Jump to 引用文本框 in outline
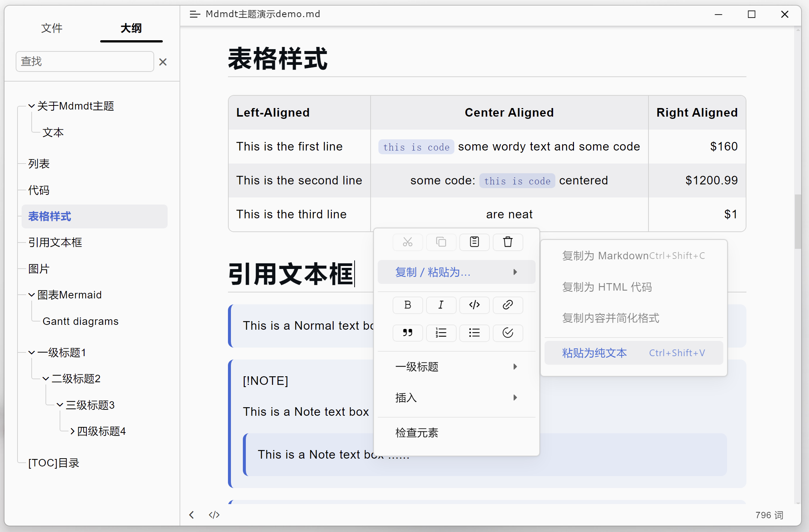809x532 pixels. click(55, 243)
